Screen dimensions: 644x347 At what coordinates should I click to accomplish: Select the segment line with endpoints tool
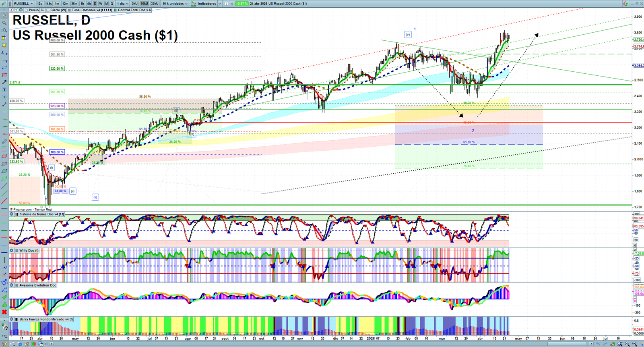(4, 104)
